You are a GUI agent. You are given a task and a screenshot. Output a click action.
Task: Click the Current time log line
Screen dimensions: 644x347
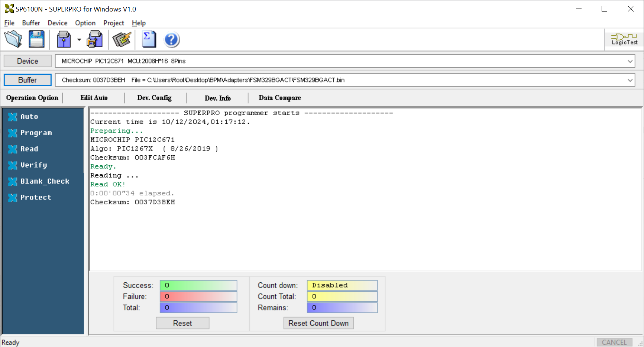170,122
